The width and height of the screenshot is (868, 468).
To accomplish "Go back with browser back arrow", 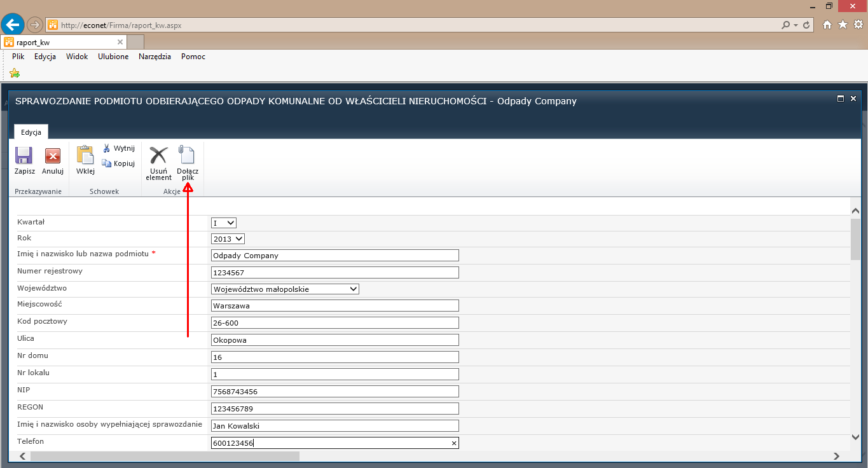I will [12, 25].
